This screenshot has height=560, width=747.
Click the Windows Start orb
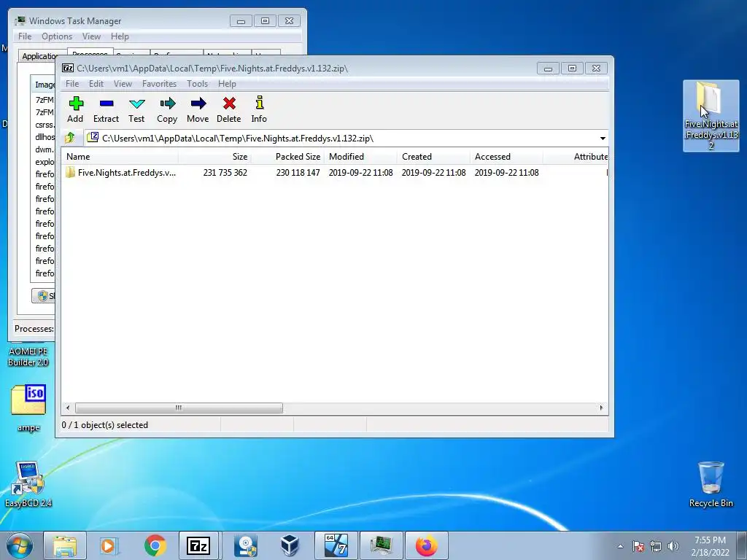20,545
